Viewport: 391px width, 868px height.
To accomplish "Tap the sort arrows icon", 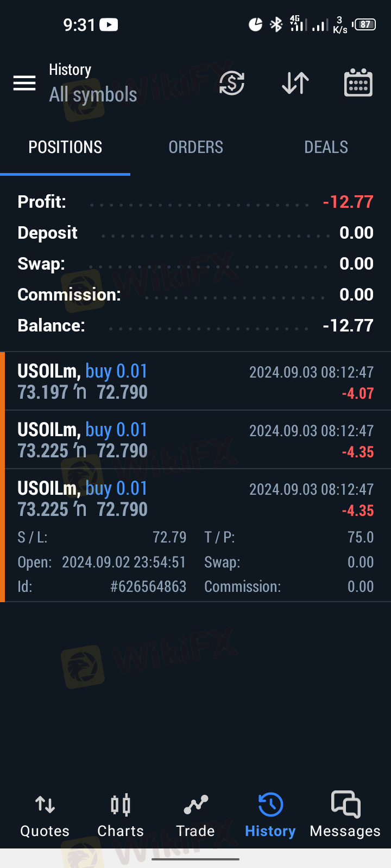I will [295, 83].
